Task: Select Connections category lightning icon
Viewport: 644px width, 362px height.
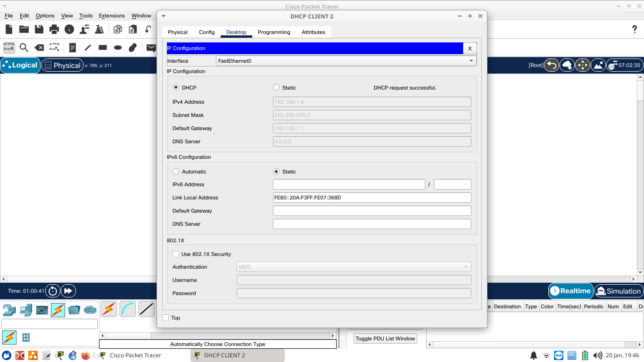Action: [x=58, y=310]
